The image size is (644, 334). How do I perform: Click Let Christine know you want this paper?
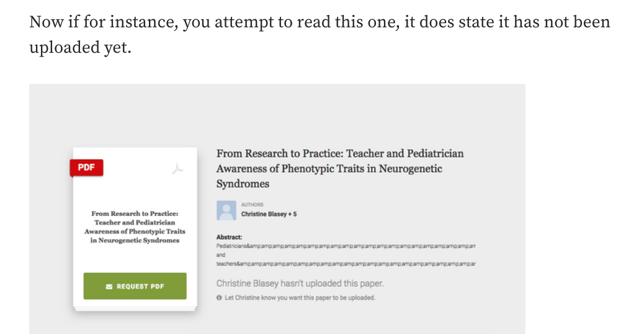point(300,297)
